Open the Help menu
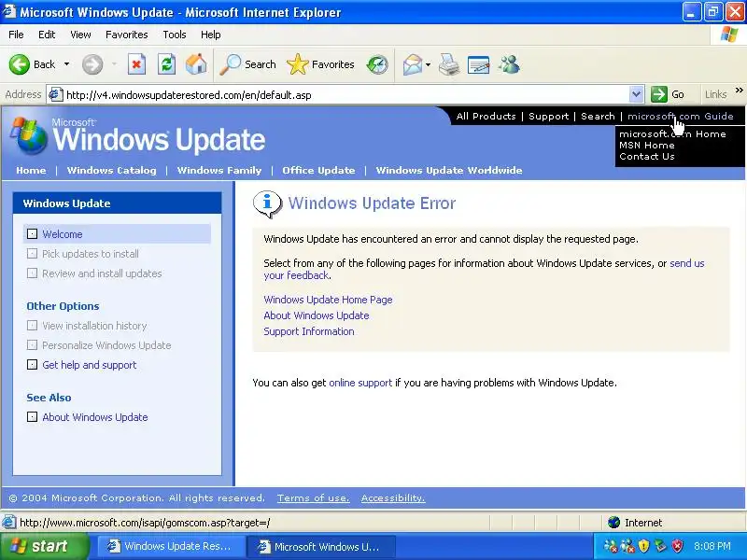The height and width of the screenshot is (560, 747). pyautogui.click(x=211, y=35)
